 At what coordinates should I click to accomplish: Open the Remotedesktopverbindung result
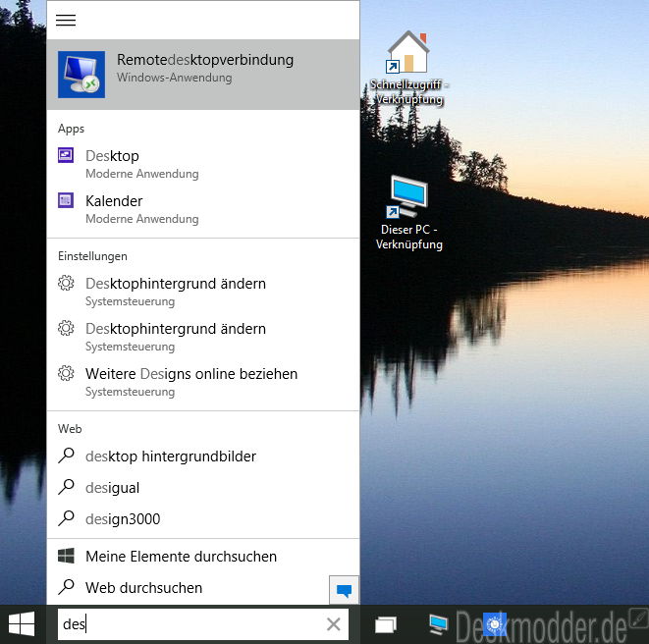coord(203,75)
